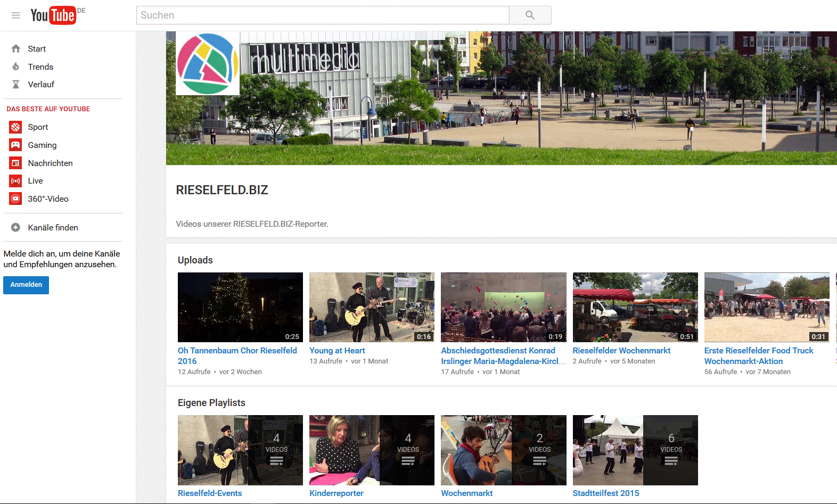This screenshot has height=504, width=837.
Task: Click Abschiedsgottesdienst Konrad Irslinger title link
Action: click(503, 356)
